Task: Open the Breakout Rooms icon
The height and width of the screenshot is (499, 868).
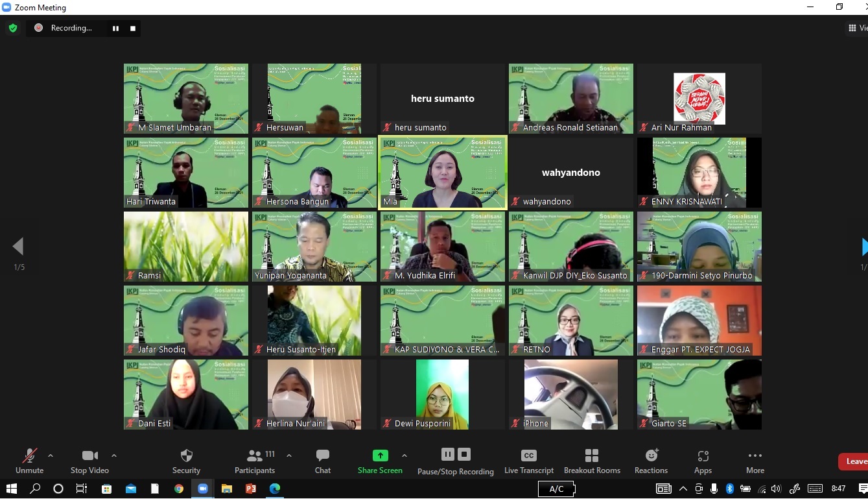Action: coord(591,456)
